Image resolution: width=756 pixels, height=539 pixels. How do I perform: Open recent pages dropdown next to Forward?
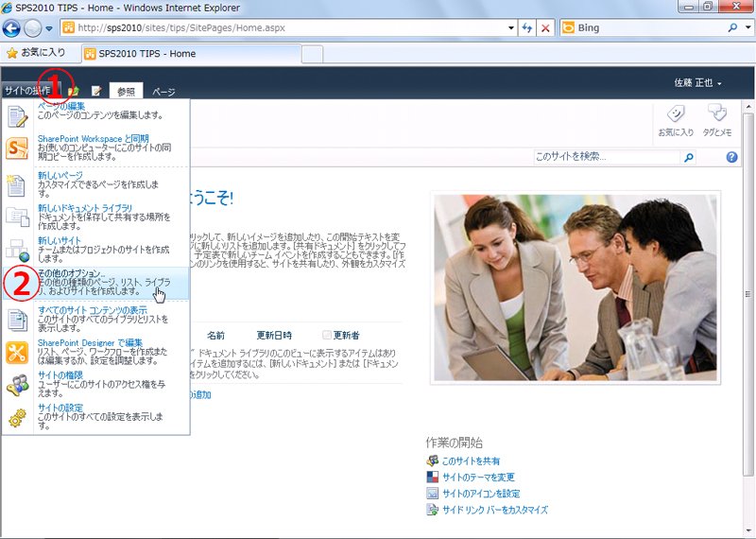click(49, 28)
